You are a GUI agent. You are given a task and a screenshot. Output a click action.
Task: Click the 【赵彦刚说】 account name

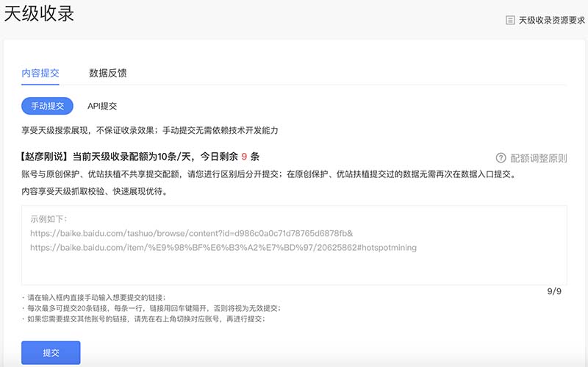(43, 157)
